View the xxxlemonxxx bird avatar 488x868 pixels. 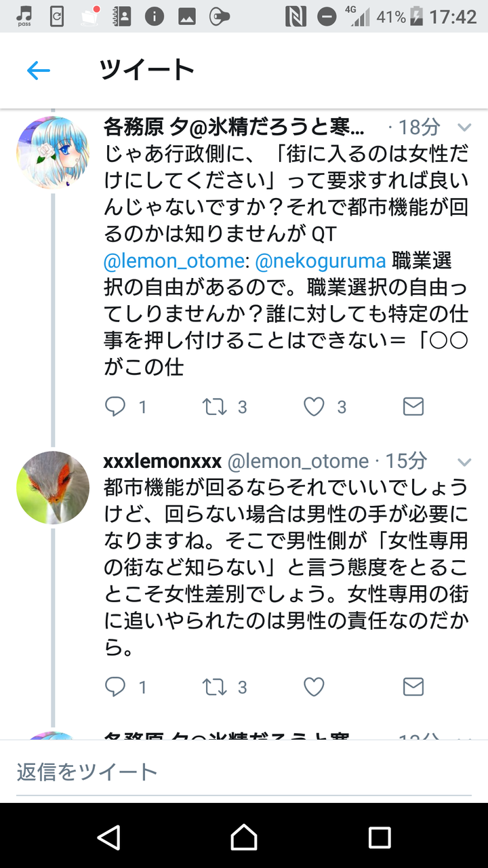pos(53,488)
